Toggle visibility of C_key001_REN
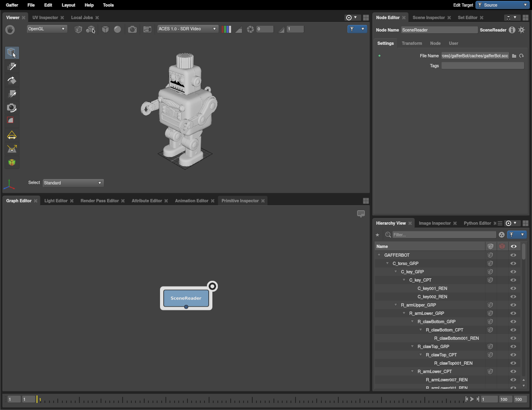Viewport: 532px width, 410px height. click(513, 288)
